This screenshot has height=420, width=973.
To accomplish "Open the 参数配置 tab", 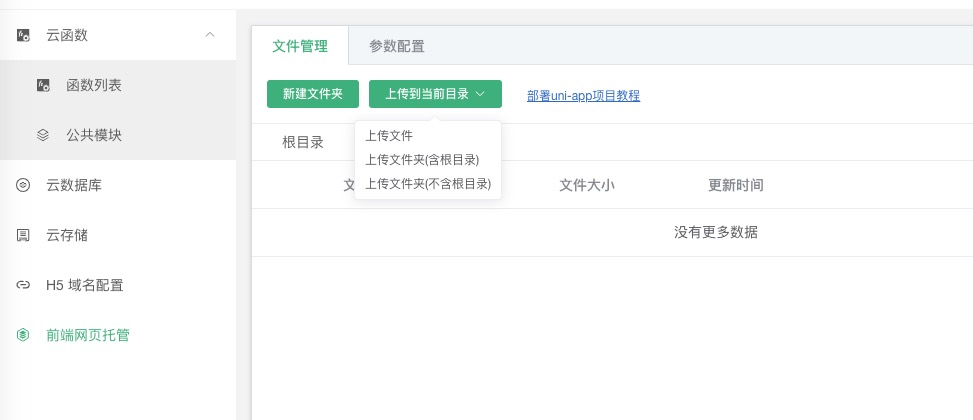I will pyautogui.click(x=396, y=45).
